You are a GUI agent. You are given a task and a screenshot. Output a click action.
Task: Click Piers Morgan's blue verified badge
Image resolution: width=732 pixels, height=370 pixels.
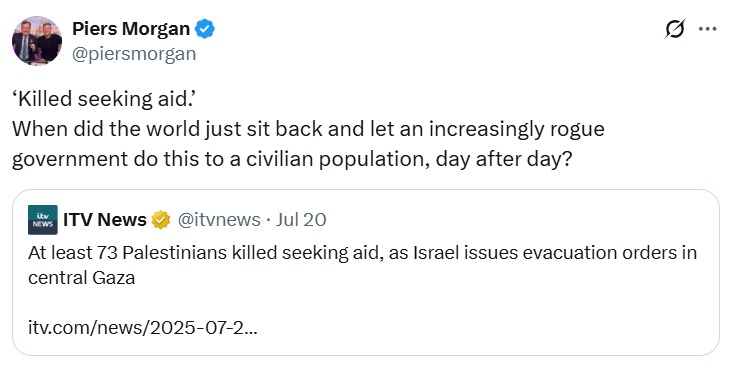click(204, 29)
